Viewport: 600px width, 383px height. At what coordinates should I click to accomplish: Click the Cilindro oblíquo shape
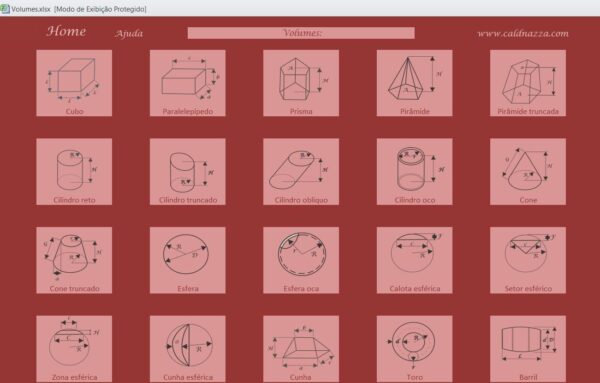[x=301, y=172]
